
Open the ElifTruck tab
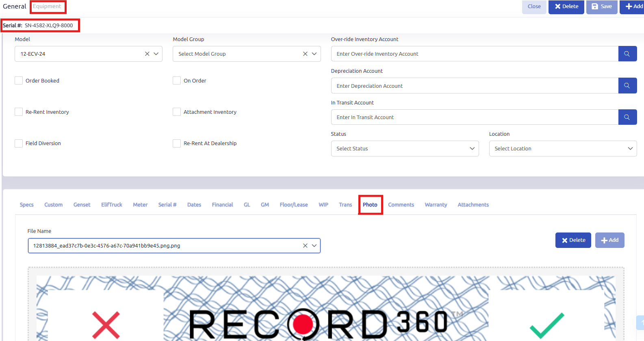tap(112, 205)
